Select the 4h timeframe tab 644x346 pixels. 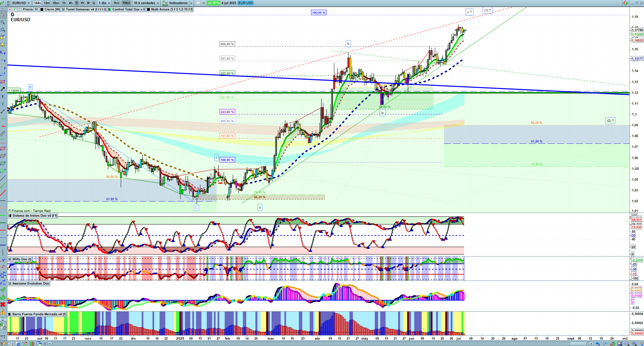tap(71, 3)
